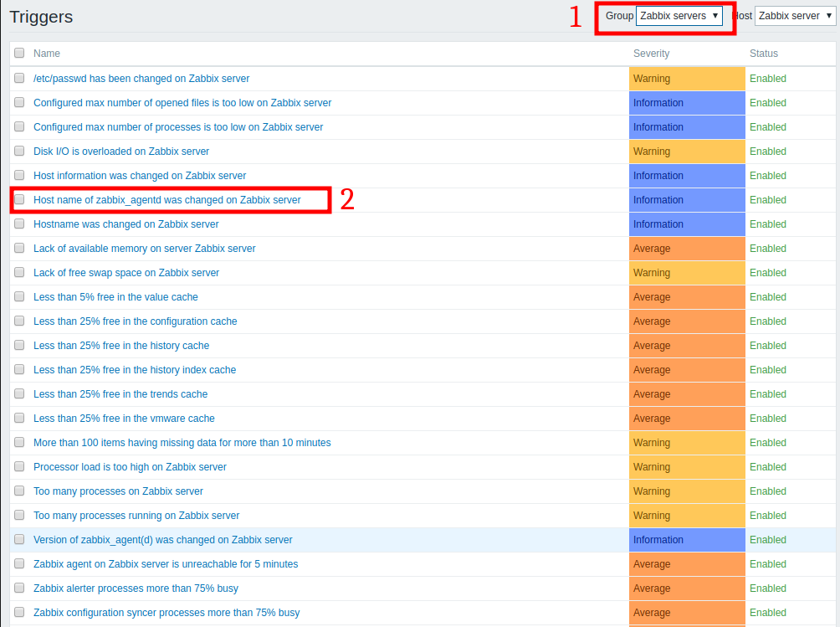The height and width of the screenshot is (627, 840).
Task: Open Disk I/O is overloaded trigger
Action: coord(121,152)
